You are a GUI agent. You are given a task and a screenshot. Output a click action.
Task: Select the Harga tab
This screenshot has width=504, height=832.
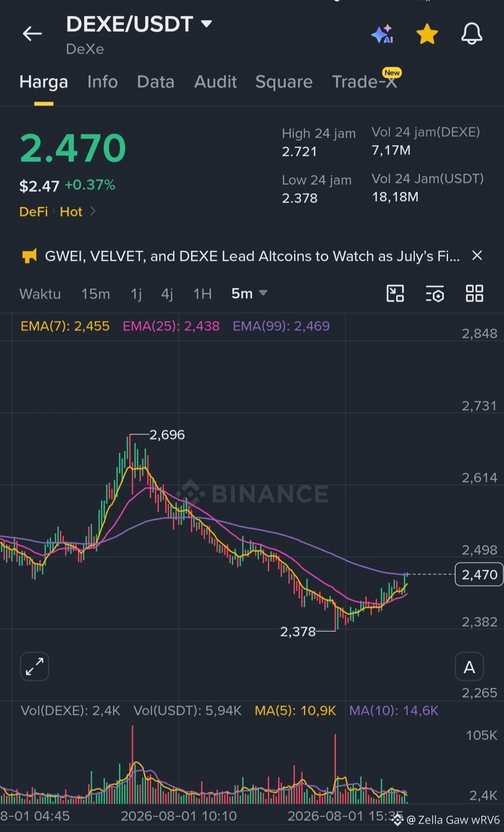tap(43, 82)
